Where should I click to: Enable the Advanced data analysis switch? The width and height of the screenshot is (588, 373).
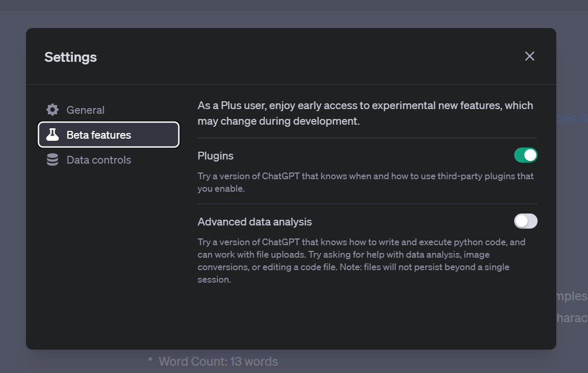pos(525,221)
